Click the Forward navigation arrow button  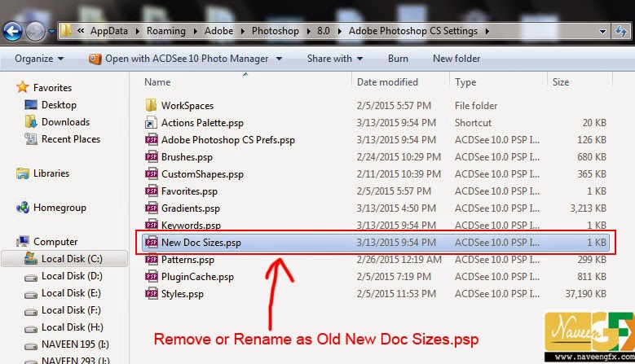click(35, 32)
